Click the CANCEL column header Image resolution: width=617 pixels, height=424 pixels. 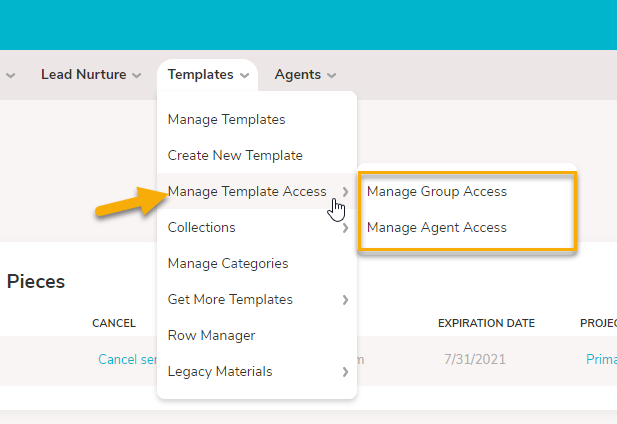coord(114,323)
